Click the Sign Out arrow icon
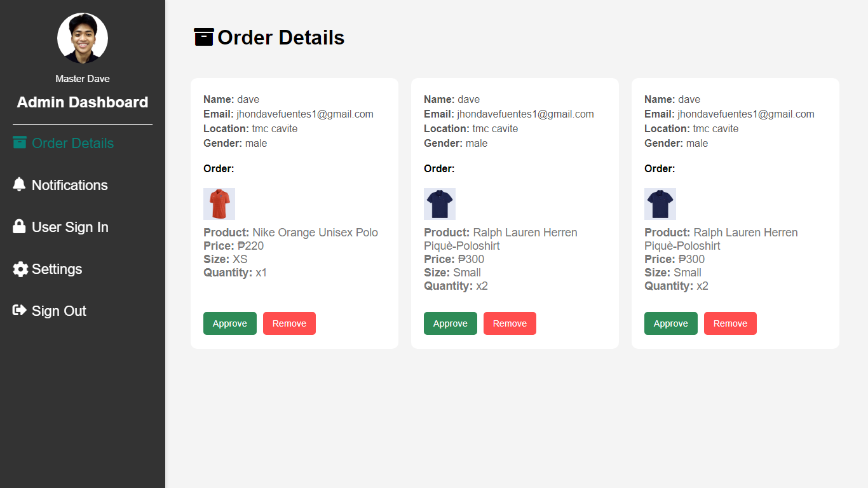The image size is (868, 488). point(20,310)
